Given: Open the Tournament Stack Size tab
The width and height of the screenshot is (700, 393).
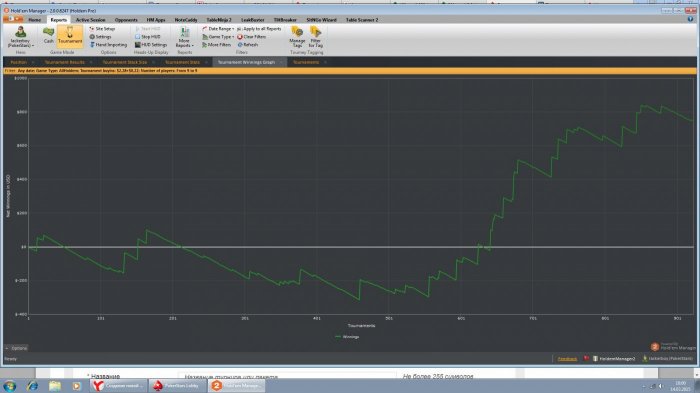Looking at the screenshot, I should click(125, 62).
